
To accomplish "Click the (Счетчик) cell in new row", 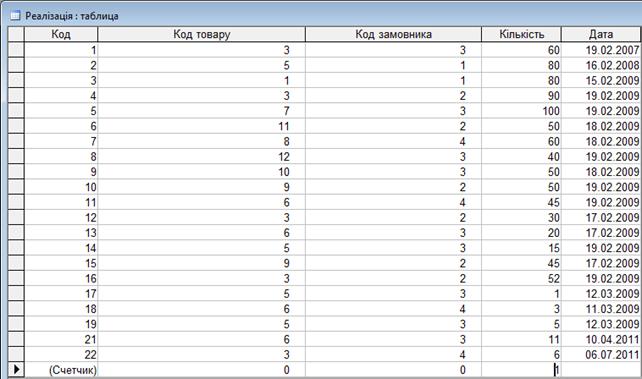I will pyautogui.click(x=61, y=370).
